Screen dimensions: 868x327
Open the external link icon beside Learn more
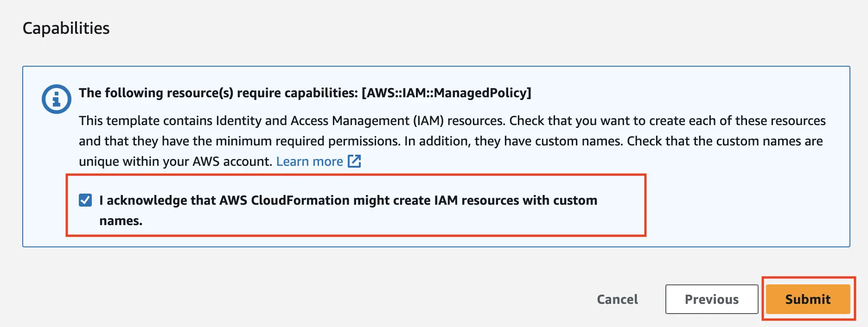point(354,161)
